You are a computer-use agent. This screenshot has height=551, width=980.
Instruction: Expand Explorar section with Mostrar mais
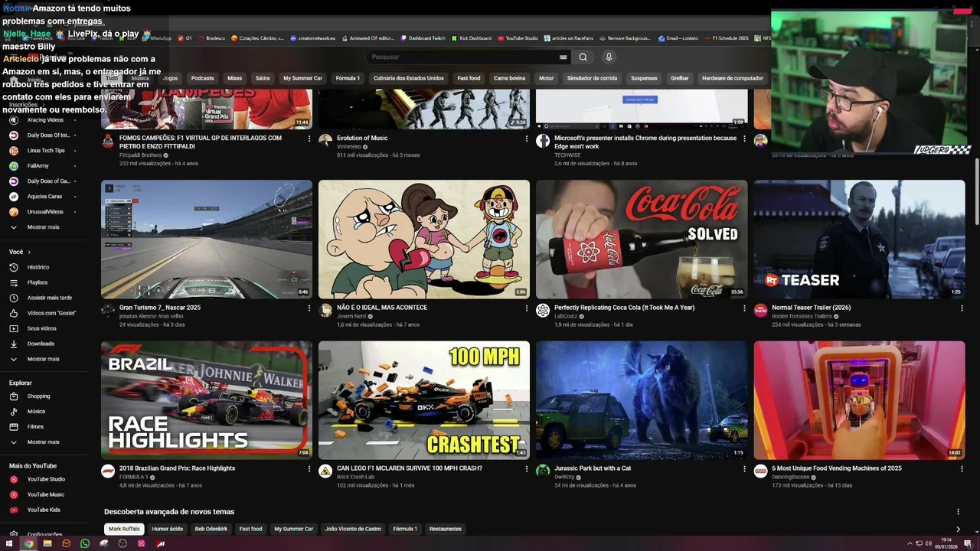tap(43, 442)
